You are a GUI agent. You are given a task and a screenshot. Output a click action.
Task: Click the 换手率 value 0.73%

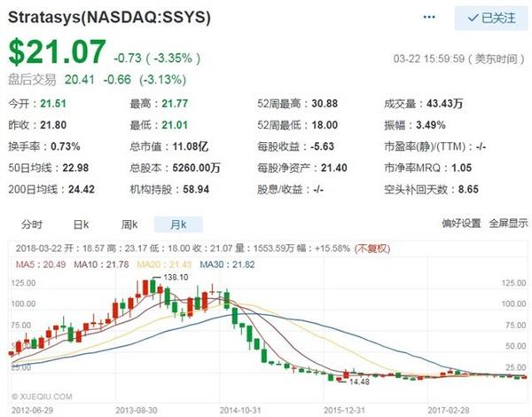[x=66, y=146]
